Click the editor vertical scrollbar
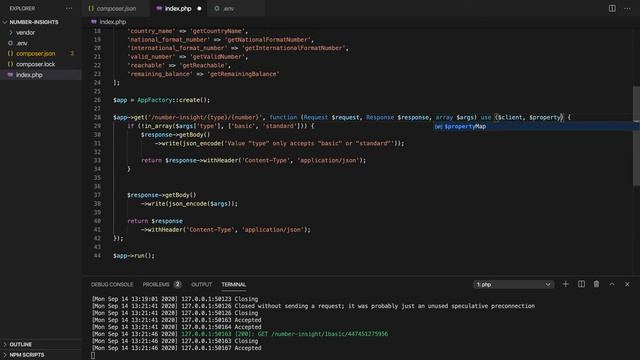640x360 pixels. (x=636, y=136)
